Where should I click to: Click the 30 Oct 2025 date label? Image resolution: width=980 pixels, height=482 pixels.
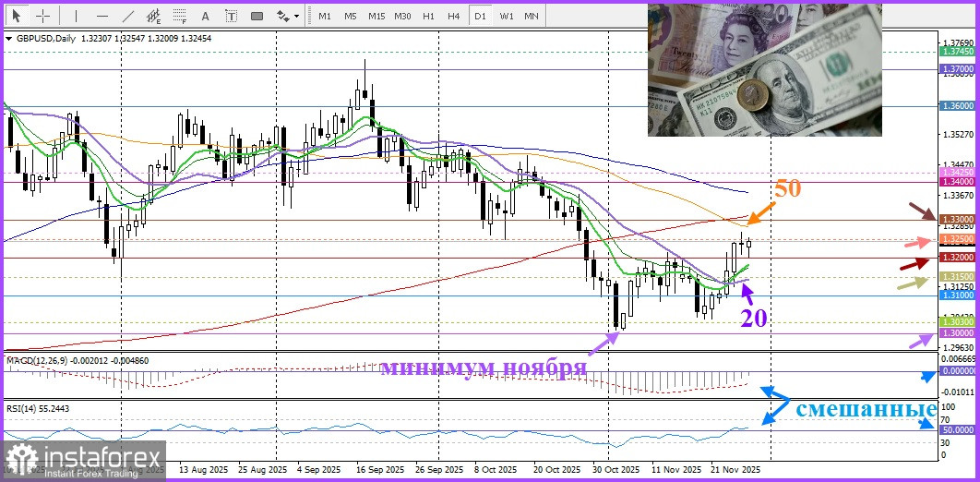coord(615,469)
